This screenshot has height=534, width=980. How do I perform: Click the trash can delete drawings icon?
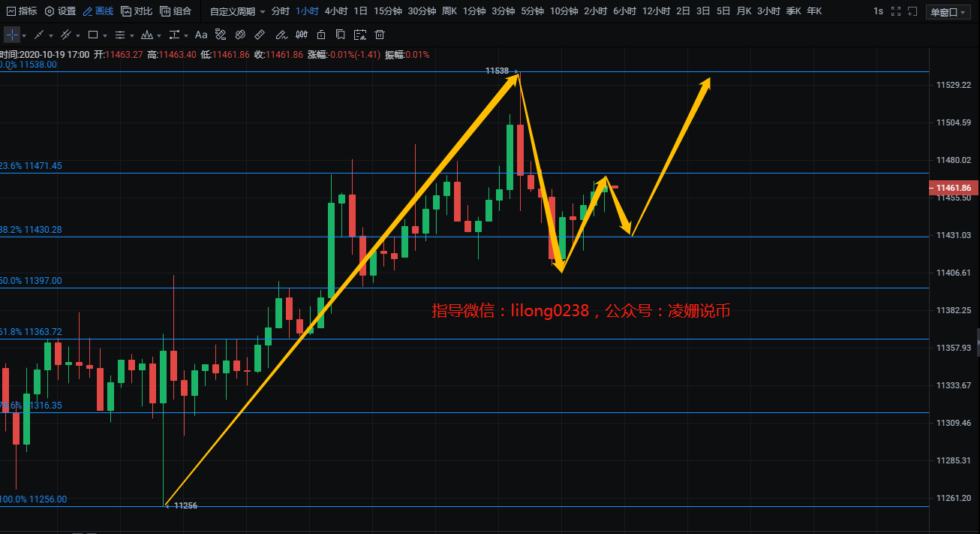click(380, 35)
